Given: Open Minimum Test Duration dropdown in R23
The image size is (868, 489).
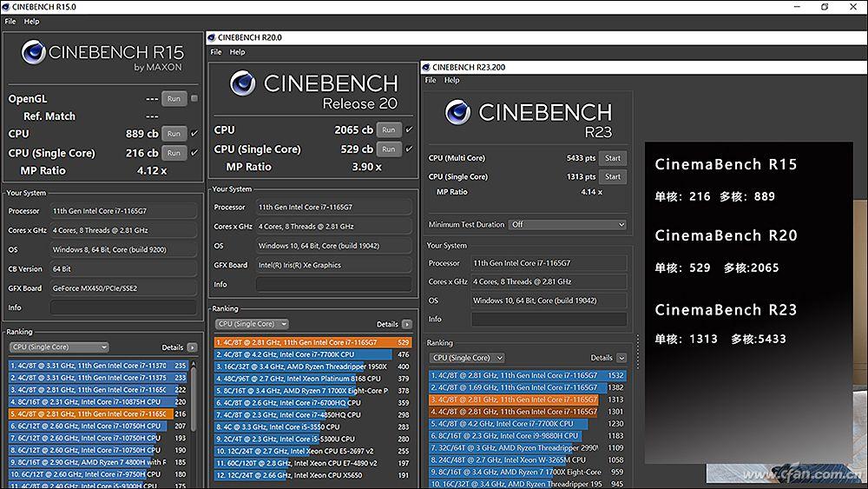Looking at the screenshot, I should pyautogui.click(x=568, y=224).
